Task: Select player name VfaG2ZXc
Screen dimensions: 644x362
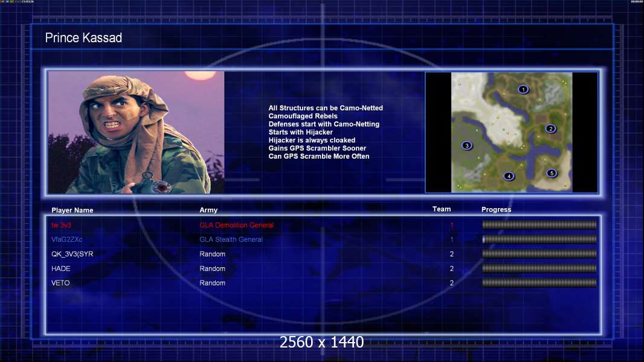Action: 67,240
